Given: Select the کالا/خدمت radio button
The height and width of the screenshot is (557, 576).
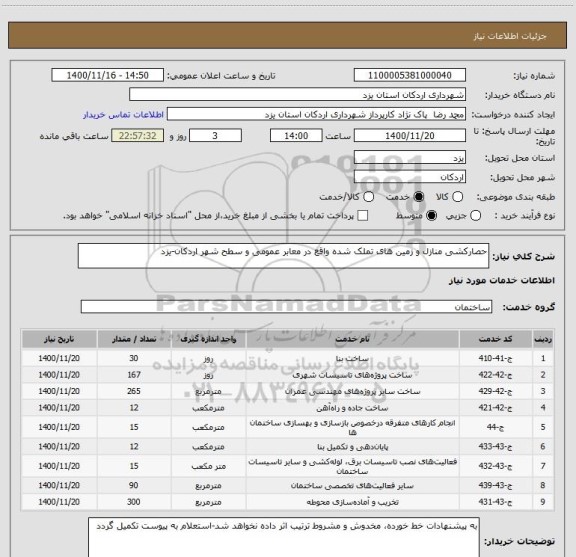Looking at the screenshot, I should (368, 197).
